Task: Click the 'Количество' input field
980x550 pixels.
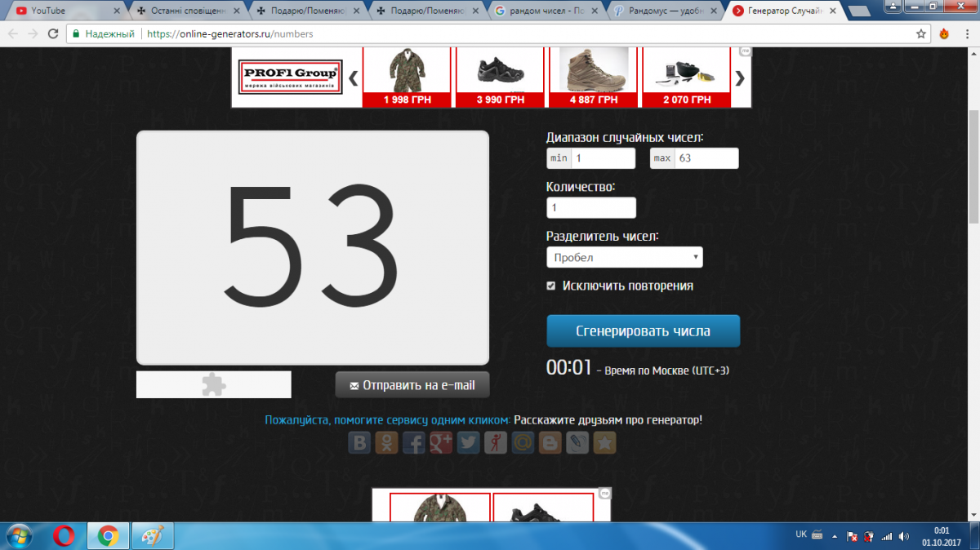Action: [x=590, y=208]
